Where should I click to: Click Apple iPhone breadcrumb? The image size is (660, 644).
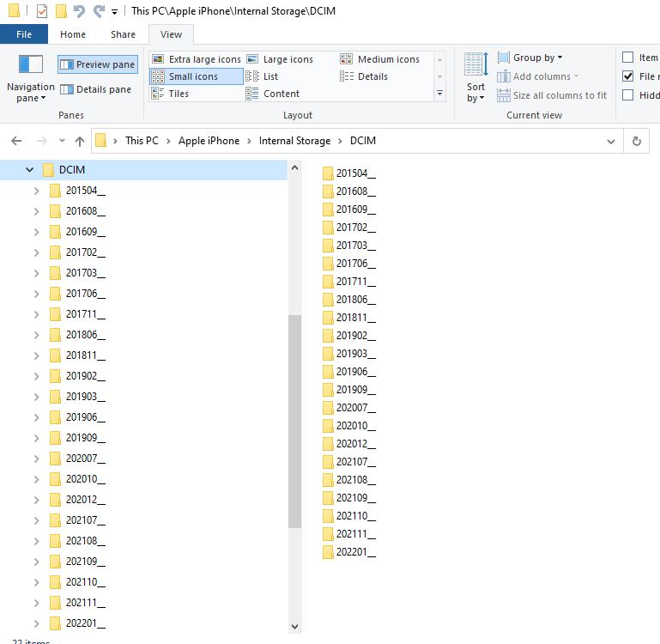tap(209, 141)
